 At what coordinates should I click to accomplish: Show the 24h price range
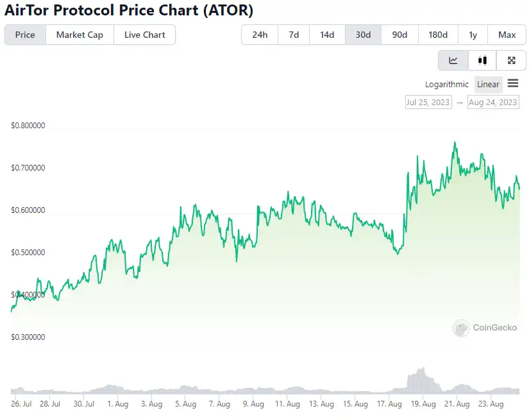pyautogui.click(x=260, y=35)
